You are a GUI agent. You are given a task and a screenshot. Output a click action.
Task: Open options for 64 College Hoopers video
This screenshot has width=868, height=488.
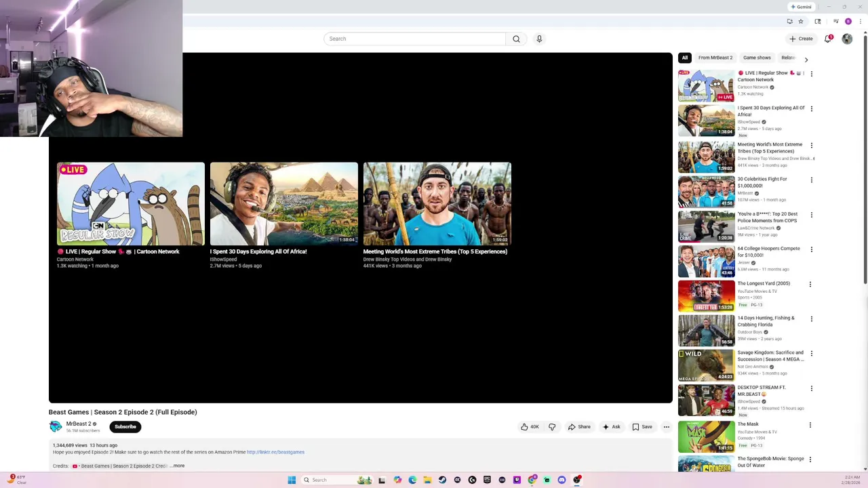pyautogui.click(x=810, y=249)
